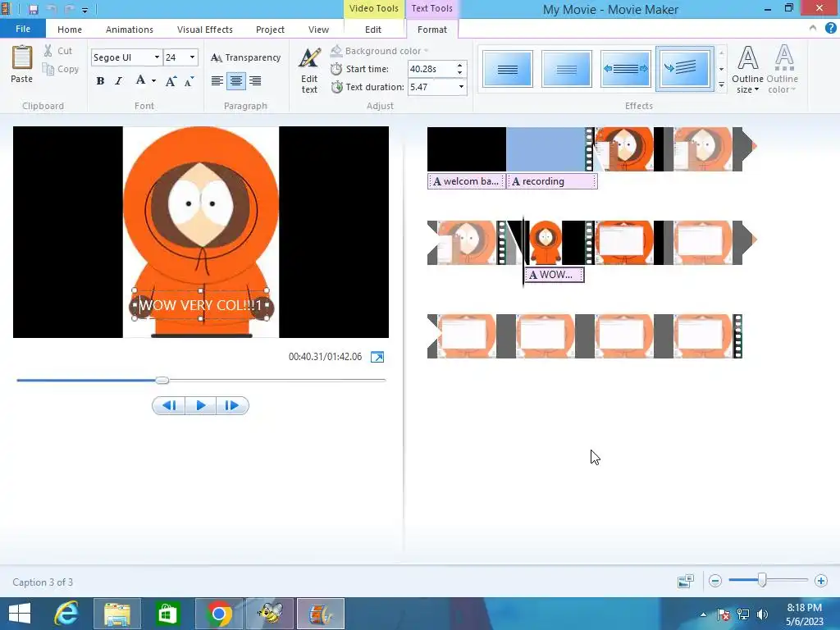This screenshot has width=840, height=630.
Task: Collapse the ribbon with the caret icon
Action: pyautogui.click(x=813, y=28)
